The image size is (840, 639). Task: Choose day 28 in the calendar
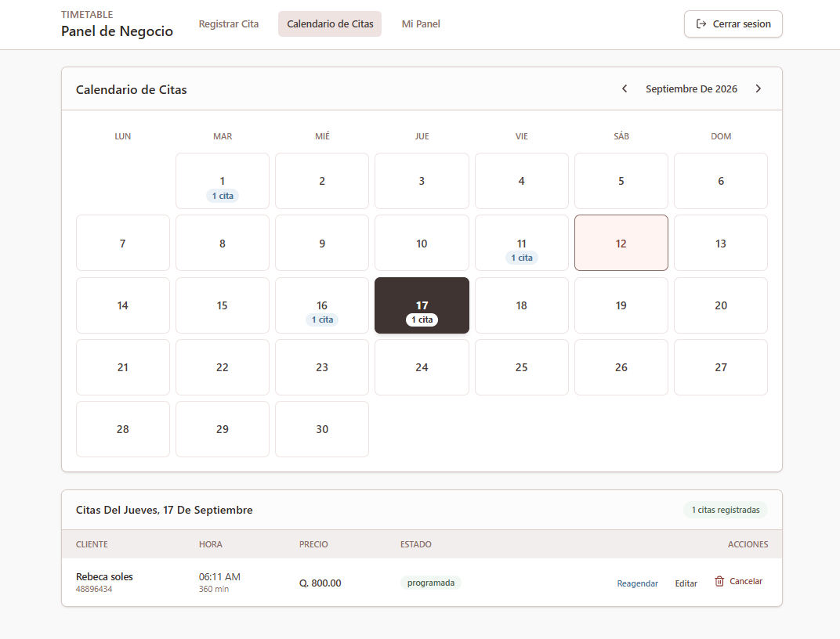[x=123, y=429]
